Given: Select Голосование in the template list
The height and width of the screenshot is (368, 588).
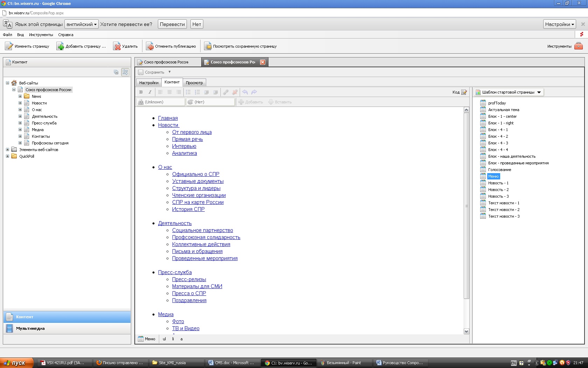Looking at the screenshot, I should point(499,170).
